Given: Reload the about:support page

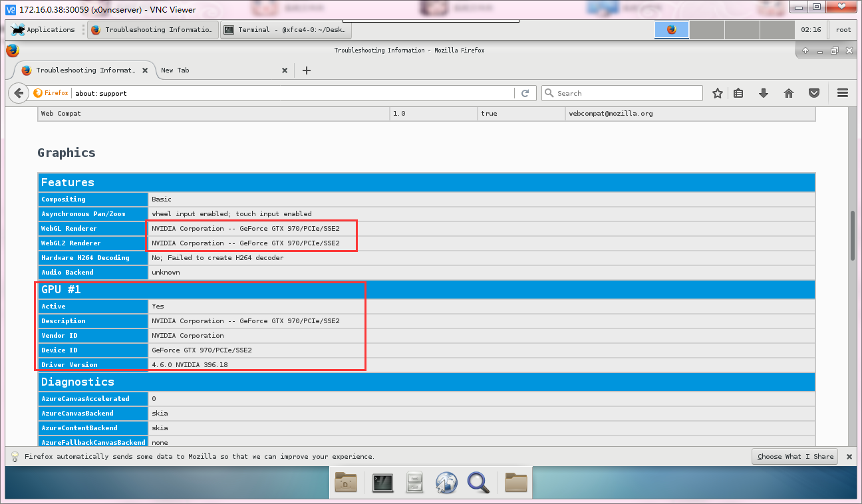Looking at the screenshot, I should 525,94.
